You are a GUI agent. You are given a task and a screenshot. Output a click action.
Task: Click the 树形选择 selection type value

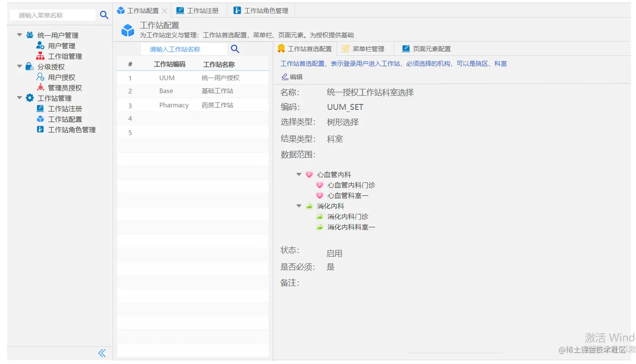click(x=343, y=122)
